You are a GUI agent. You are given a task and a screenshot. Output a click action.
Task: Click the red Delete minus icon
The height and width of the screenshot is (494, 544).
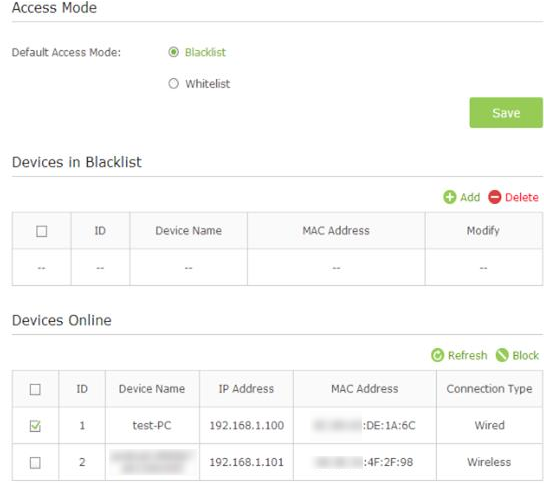[494, 197]
